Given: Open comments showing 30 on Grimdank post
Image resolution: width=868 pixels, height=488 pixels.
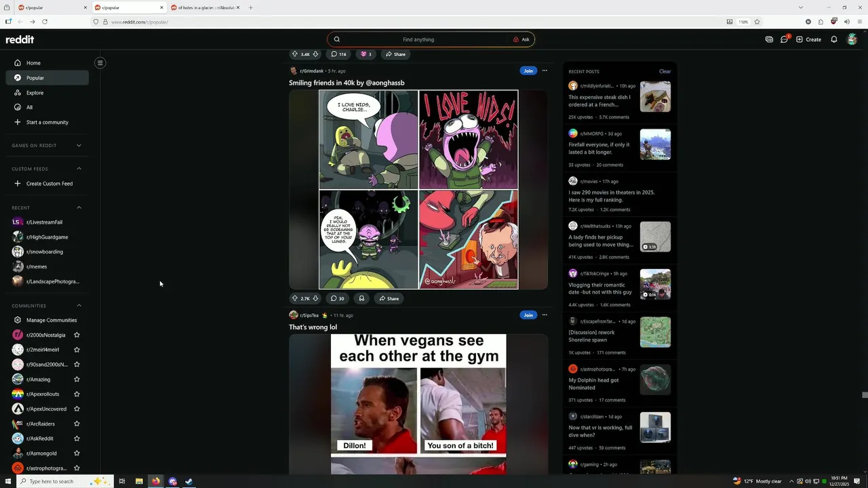Looking at the screenshot, I should click(x=337, y=298).
